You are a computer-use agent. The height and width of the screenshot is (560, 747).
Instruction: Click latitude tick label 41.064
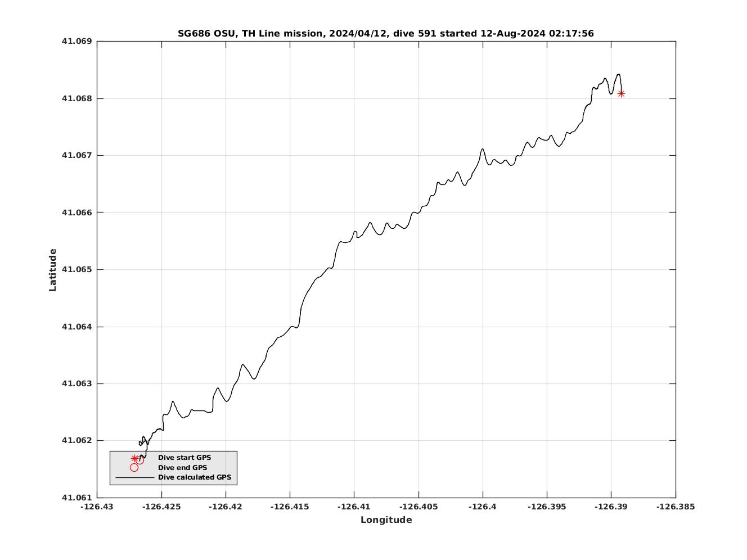[76, 327]
